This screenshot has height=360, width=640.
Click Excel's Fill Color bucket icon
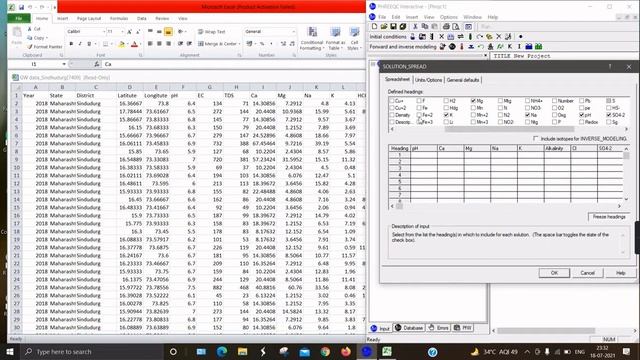[121, 44]
